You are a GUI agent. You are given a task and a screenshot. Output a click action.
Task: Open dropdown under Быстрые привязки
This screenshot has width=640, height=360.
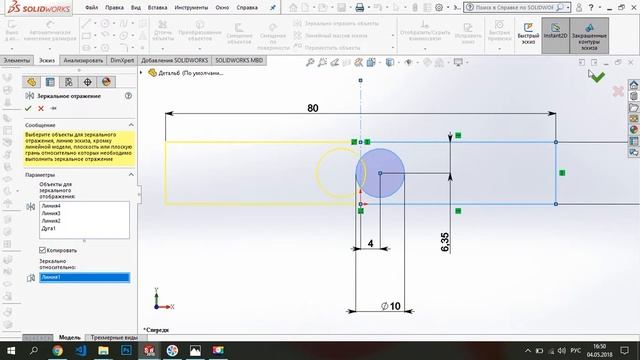[x=499, y=49]
